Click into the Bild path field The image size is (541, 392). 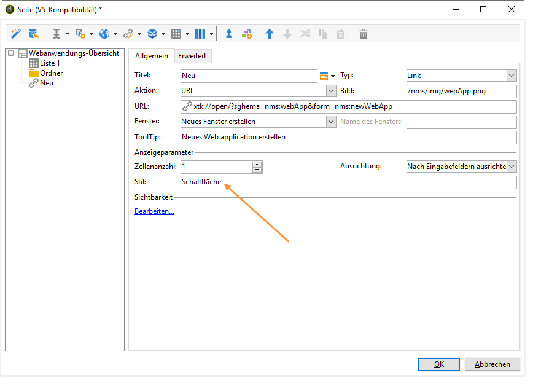(x=462, y=91)
